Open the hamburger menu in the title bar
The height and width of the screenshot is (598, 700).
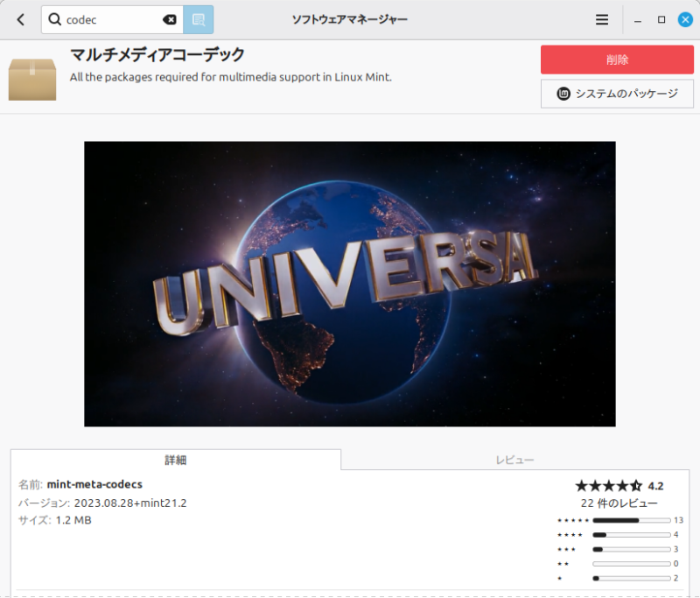click(x=602, y=19)
